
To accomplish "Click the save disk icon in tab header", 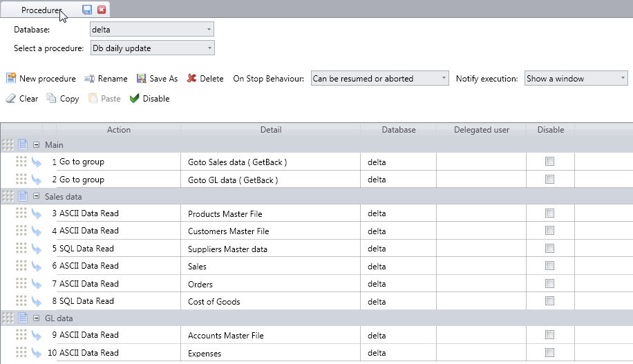I will [x=87, y=10].
